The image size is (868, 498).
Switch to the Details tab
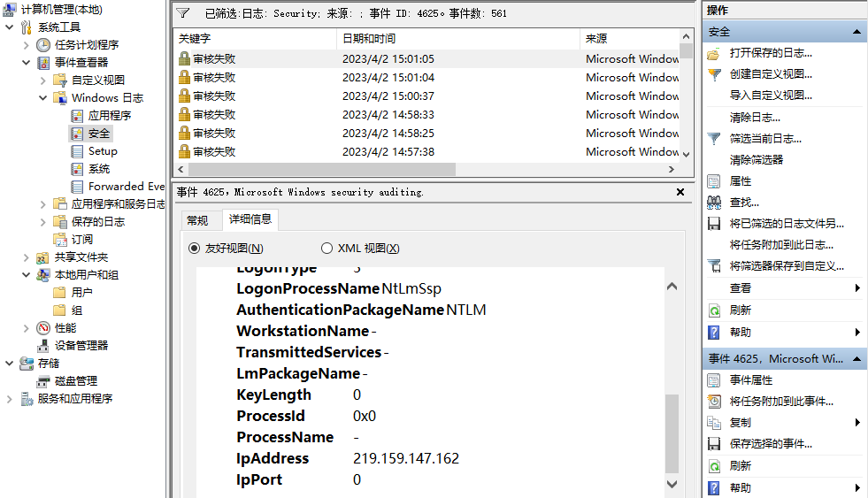(250, 219)
